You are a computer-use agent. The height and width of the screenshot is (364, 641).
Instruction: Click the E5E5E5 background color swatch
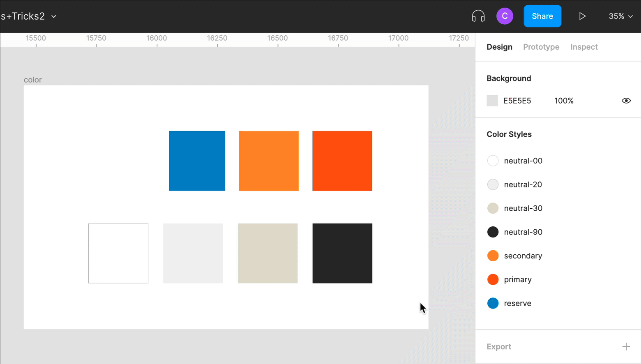492,101
